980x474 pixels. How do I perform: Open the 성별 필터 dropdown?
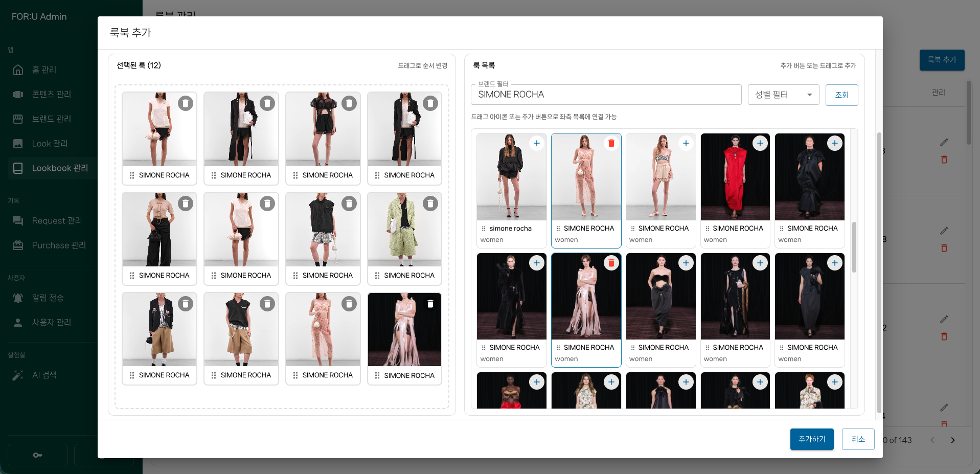777,95
